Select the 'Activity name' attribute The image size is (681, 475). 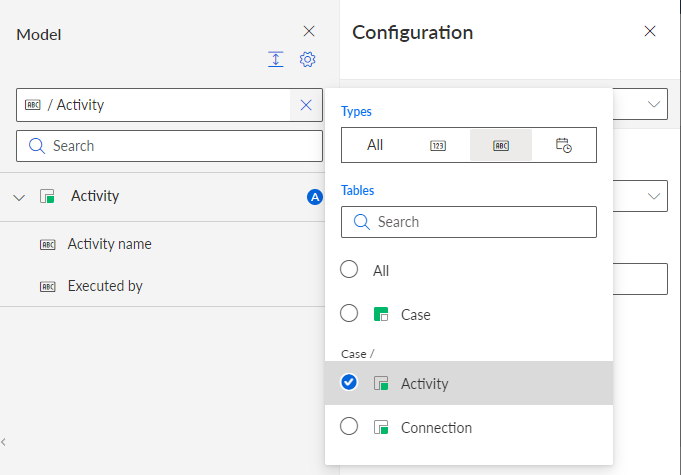(x=109, y=244)
